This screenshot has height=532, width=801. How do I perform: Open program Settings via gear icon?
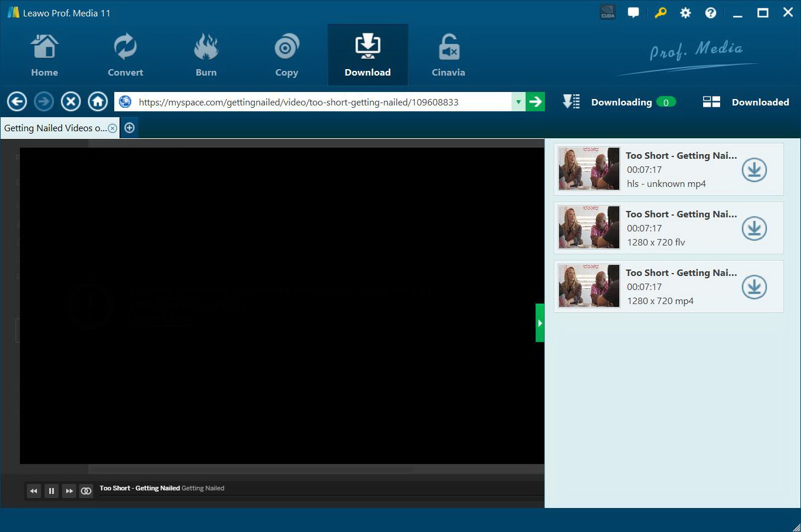[685, 12]
